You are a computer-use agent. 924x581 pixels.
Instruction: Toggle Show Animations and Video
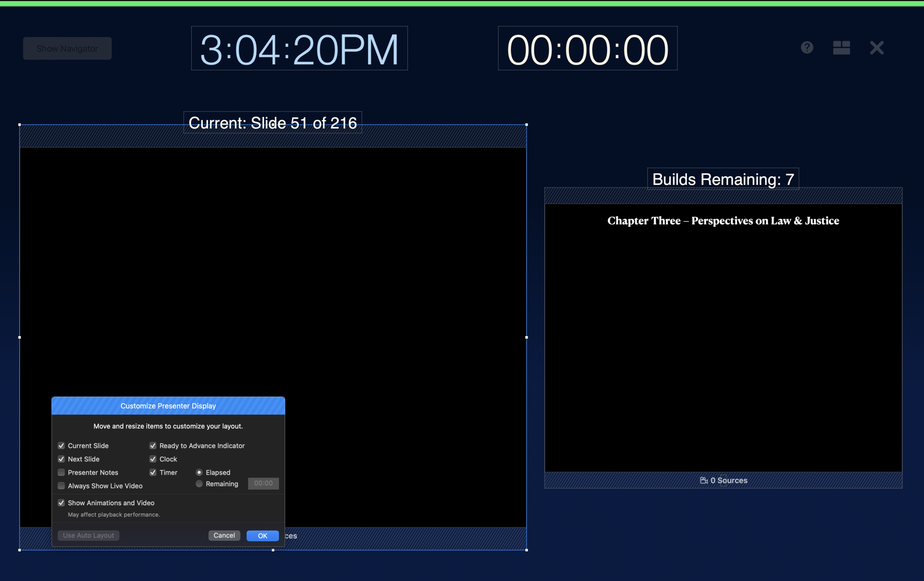tap(61, 503)
